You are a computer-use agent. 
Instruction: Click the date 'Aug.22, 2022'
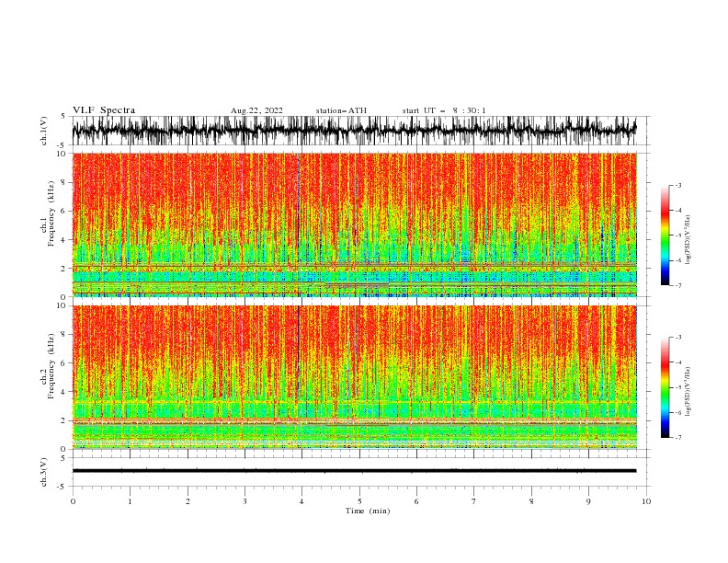tap(256, 110)
